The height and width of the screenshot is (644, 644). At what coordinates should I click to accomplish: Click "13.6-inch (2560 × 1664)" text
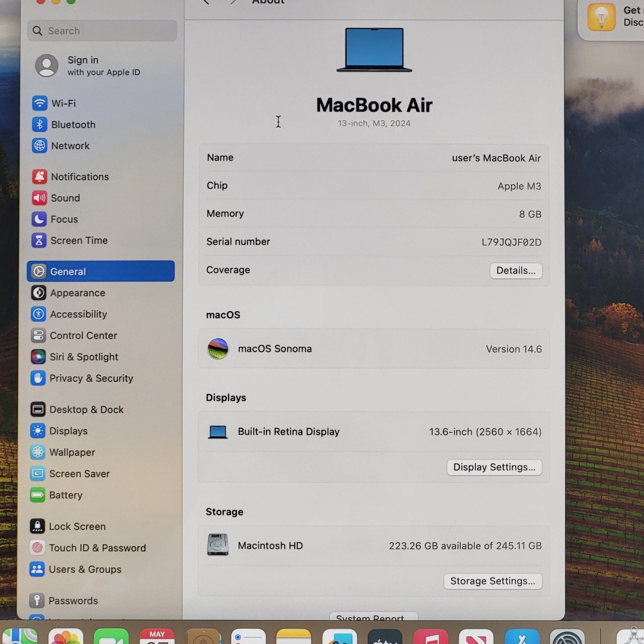485,432
